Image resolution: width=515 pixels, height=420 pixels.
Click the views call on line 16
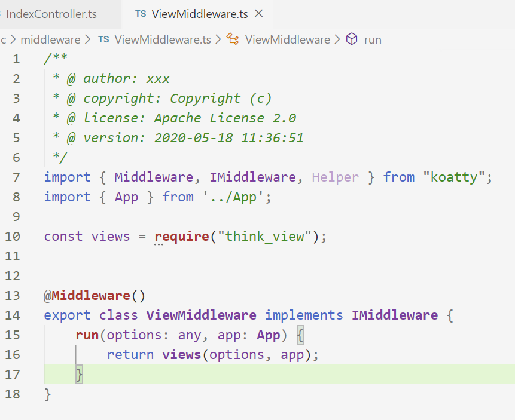pyautogui.click(x=182, y=355)
